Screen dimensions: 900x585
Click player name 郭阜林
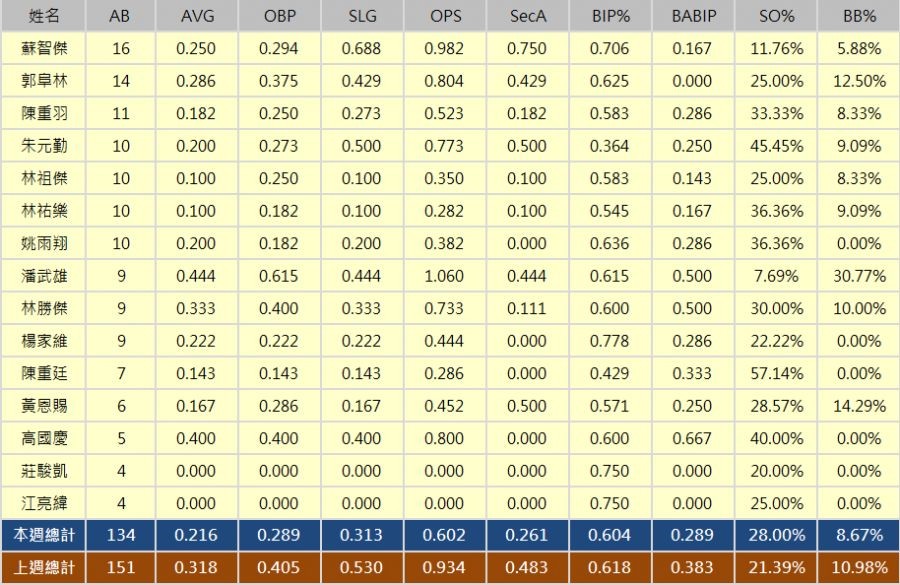[43, 81]
